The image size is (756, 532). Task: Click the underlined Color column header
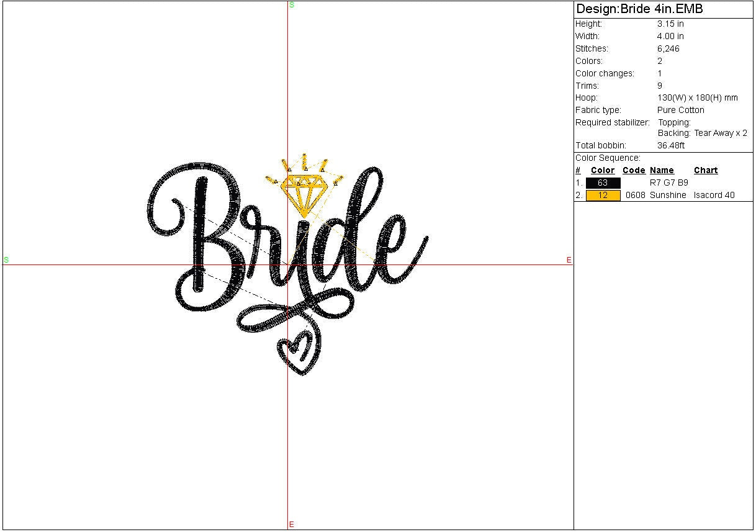click(603, 170)
